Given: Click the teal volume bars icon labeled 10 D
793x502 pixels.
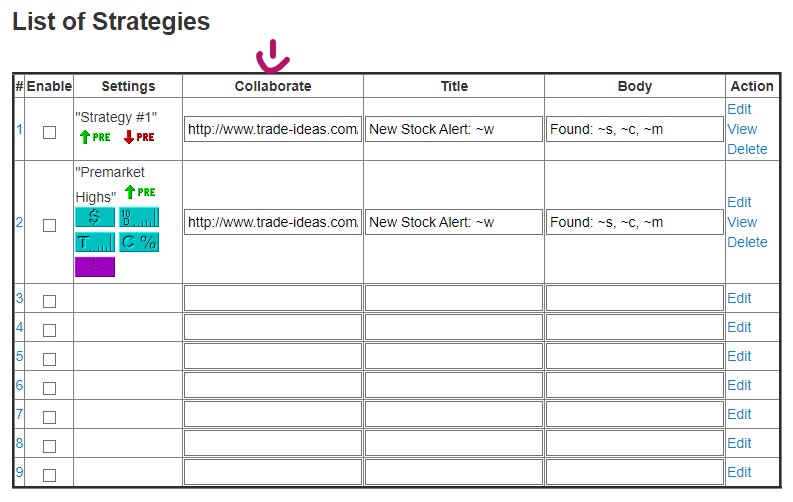Looking at the screenshot, I should click(139, 217).
